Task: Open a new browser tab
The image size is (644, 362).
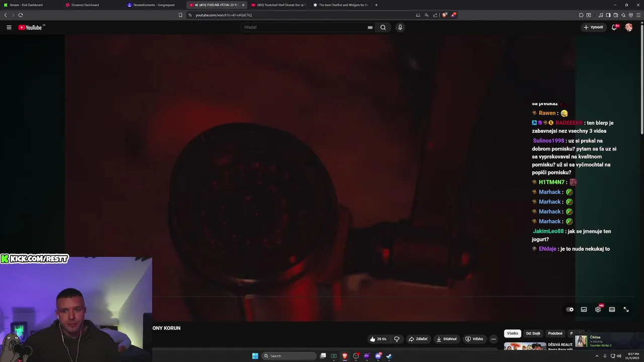Action: pyautogui.click(x=376, y=5)
